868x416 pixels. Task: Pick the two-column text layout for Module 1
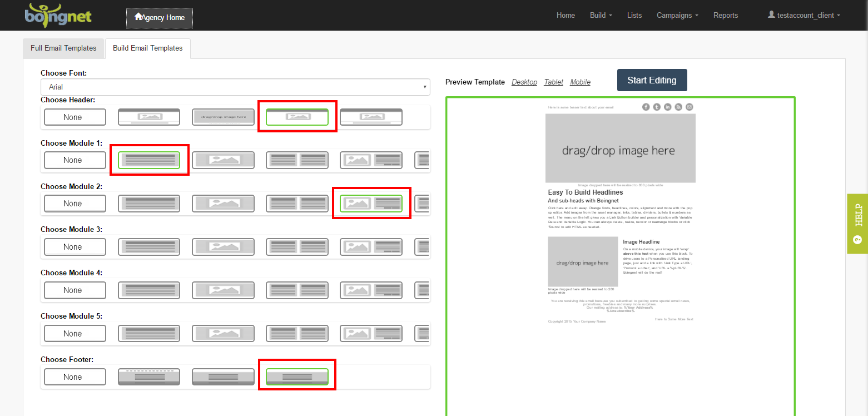click(x=297, y=160)
